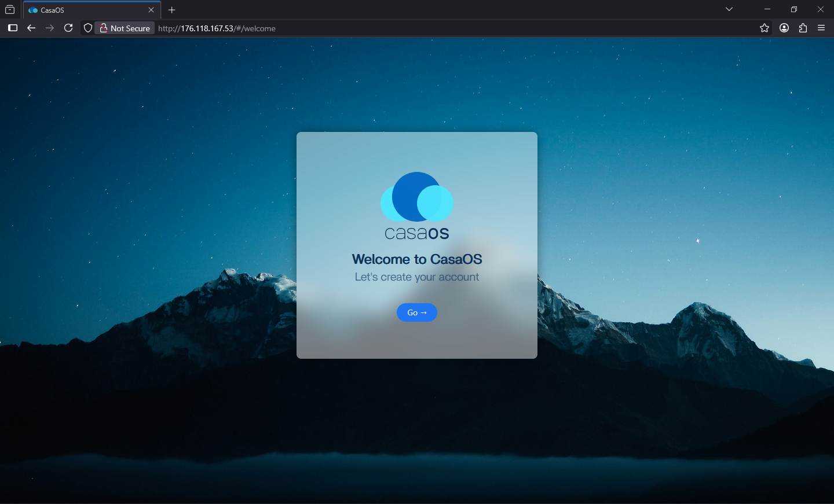Click the Go button to create account
Screen dimensions: 834x504
click(416, 312)
